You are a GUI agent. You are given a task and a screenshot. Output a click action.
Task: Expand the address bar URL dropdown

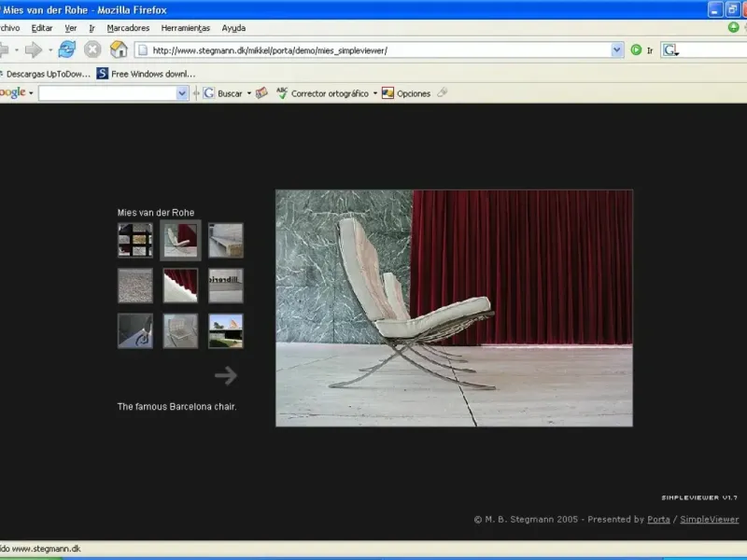(x=617, y=50)
